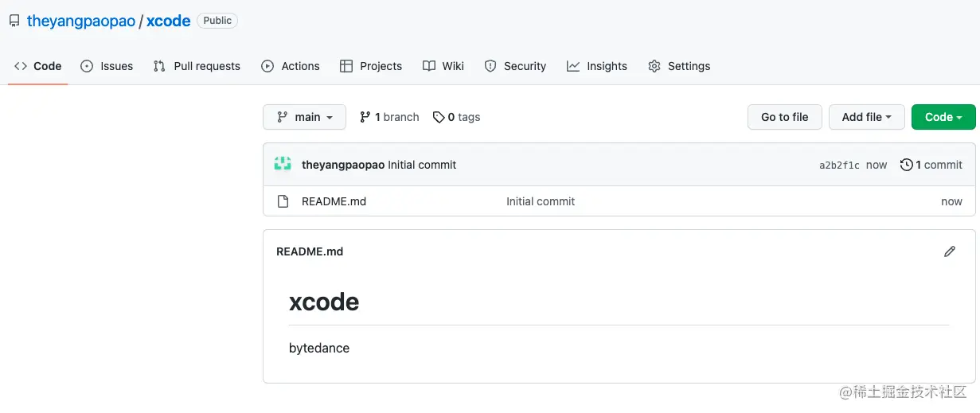
Task: Open the Insights tab
Action: click(597, 66)
